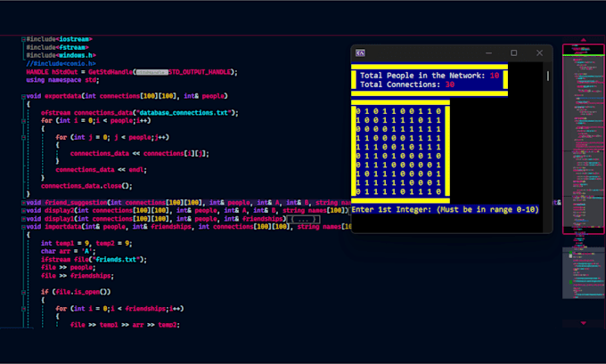Place cursor on '#include<windows.h>' line

(61, 55)
